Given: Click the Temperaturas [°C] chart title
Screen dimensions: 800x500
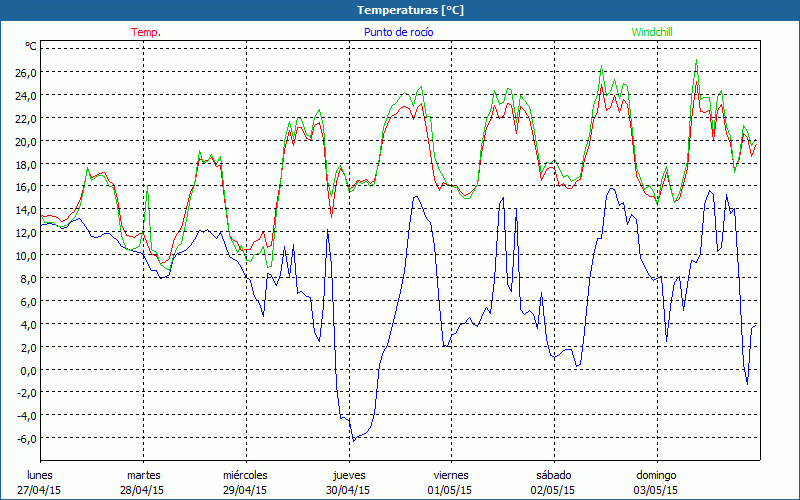Looking at the screenshot, I should 400,10.
